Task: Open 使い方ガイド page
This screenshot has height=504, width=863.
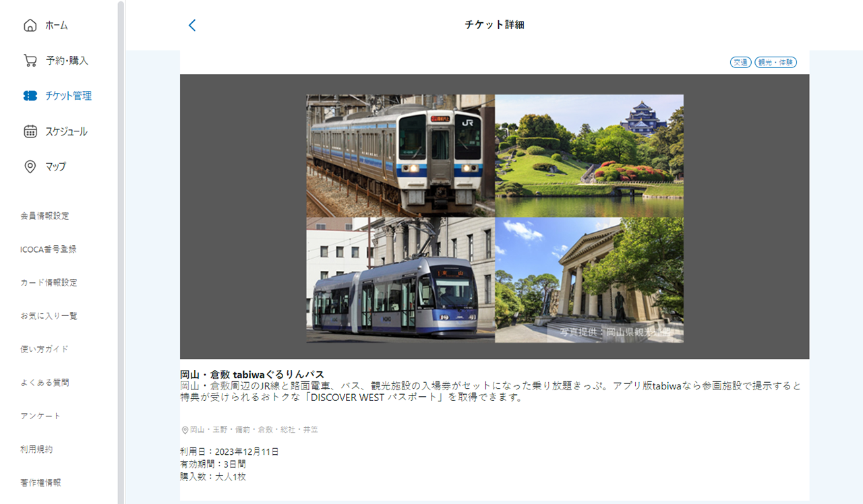Action: pyautogui.click(x=44, y=349)
